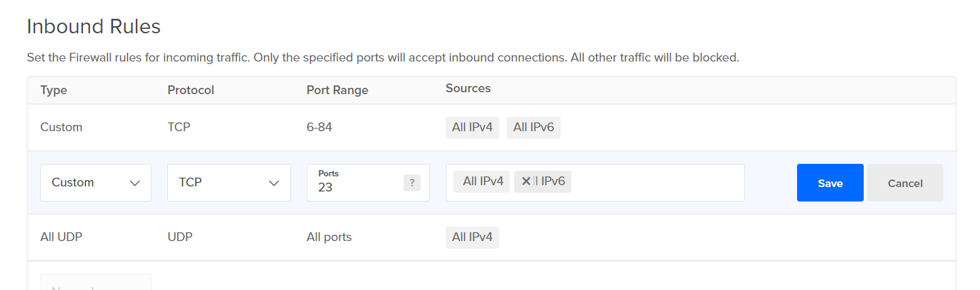
Task: Open the Custom rule type dropdown
Action: [96, 183]
